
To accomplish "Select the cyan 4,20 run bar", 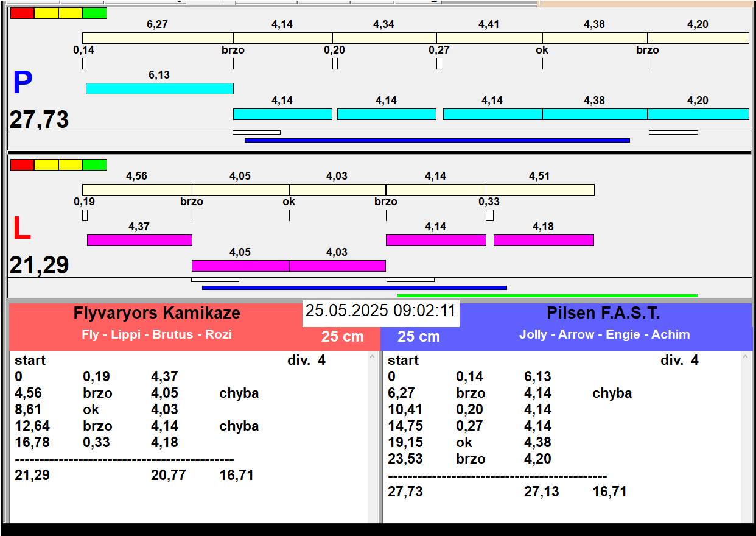I will (x=698, y=114).
